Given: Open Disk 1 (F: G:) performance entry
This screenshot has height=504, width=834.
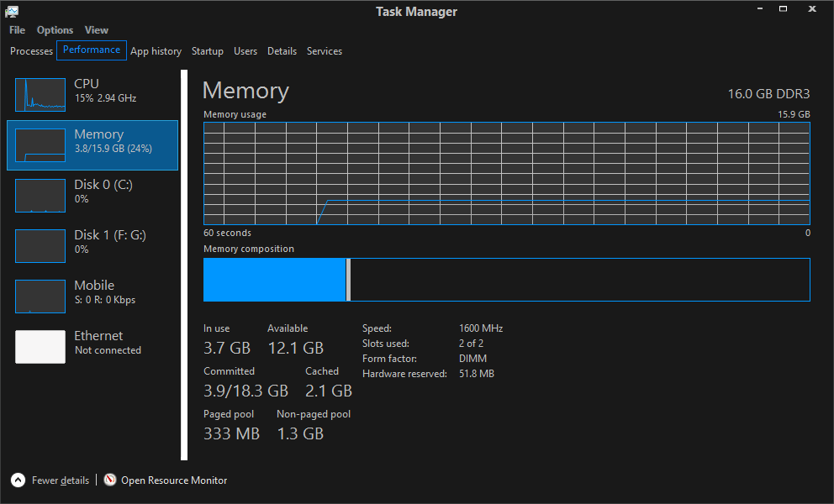Looking at the screenshot, I should [109, 242].
